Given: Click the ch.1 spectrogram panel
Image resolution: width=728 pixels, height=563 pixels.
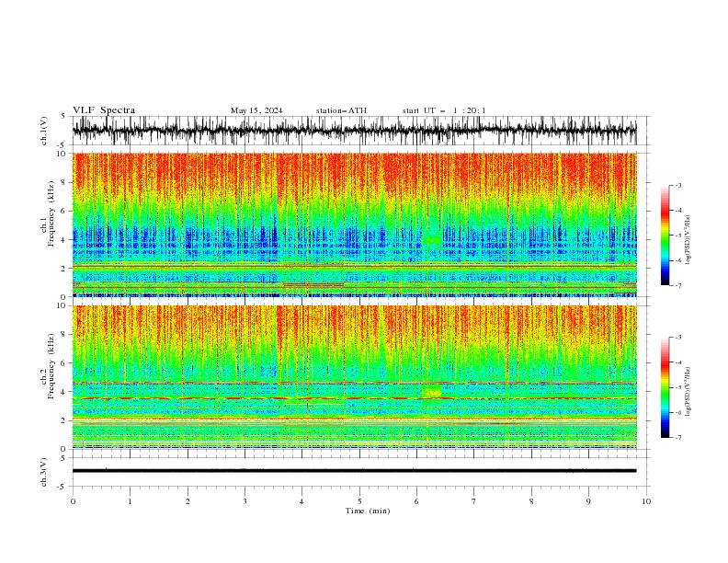Looking at the screenshot, I should click(354, 224).
